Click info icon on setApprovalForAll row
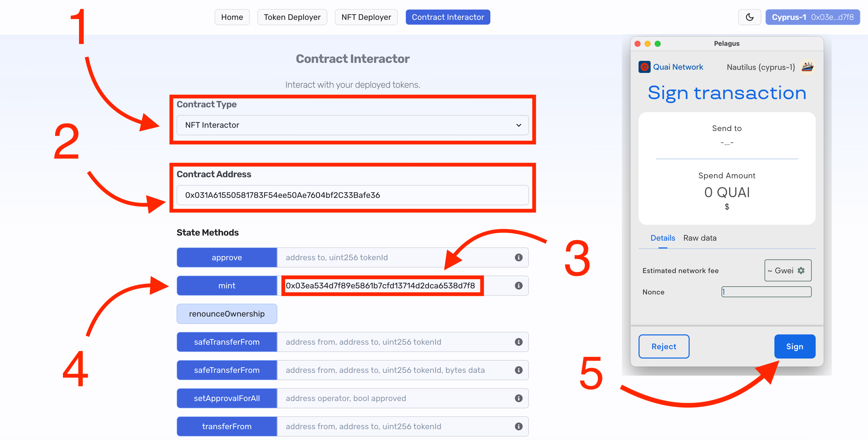Image resolution: width=868 pixels, height=440 pixels. point(519,398)
